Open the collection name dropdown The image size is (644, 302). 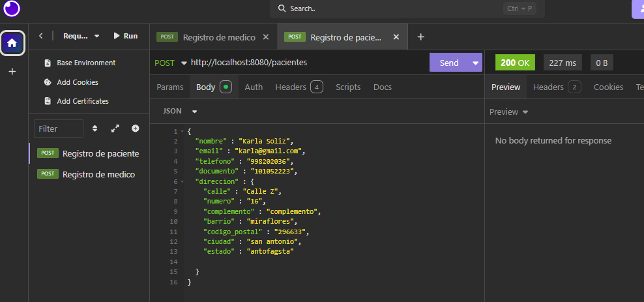[81, 36]
